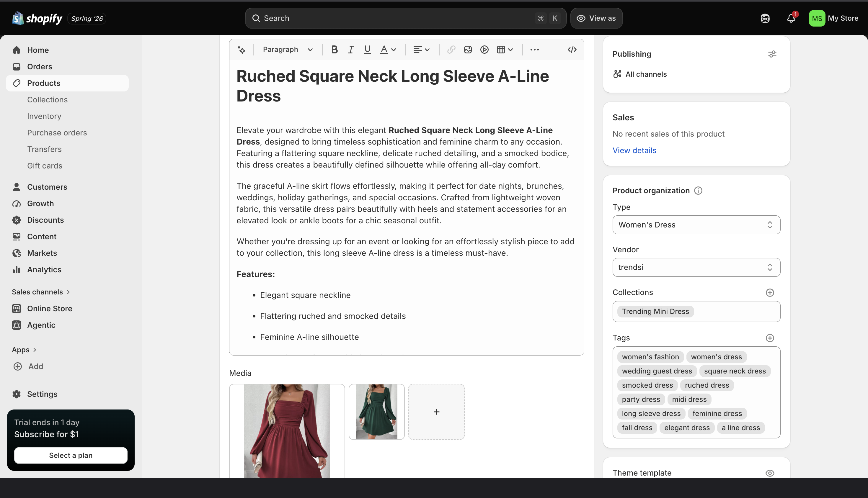Open the Vendor dropdown showing trendsi
This screenshot has height=498, width=868.
point(696,267)
